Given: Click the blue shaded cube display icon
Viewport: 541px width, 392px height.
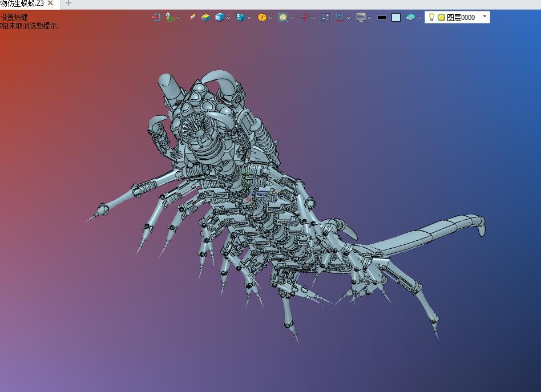Looking at the screenshot, I should coord(220,18).
